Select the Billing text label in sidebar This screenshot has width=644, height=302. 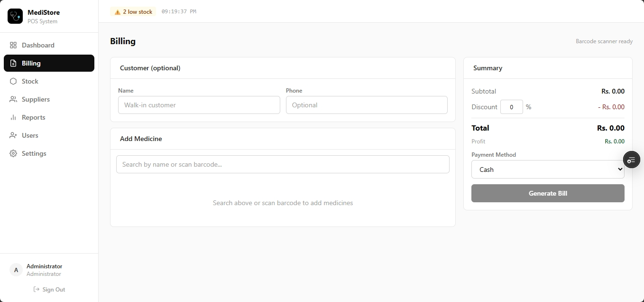pos(31,63)
